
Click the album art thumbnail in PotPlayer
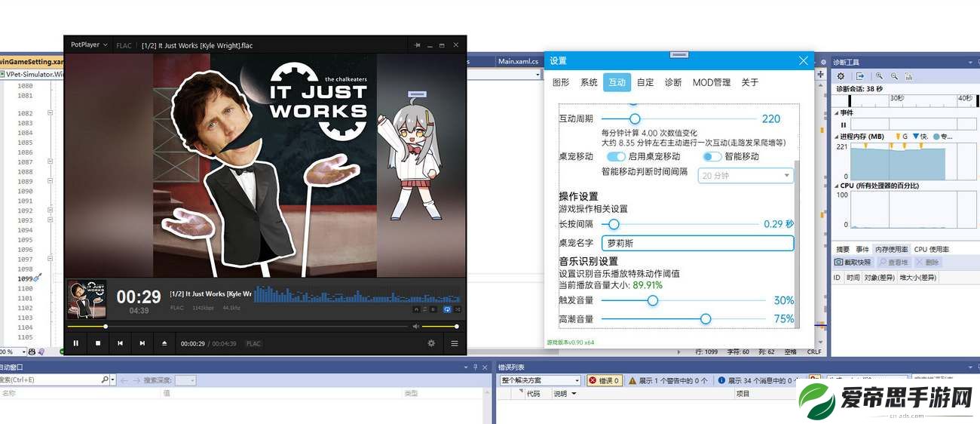click(x=87, y=300)
